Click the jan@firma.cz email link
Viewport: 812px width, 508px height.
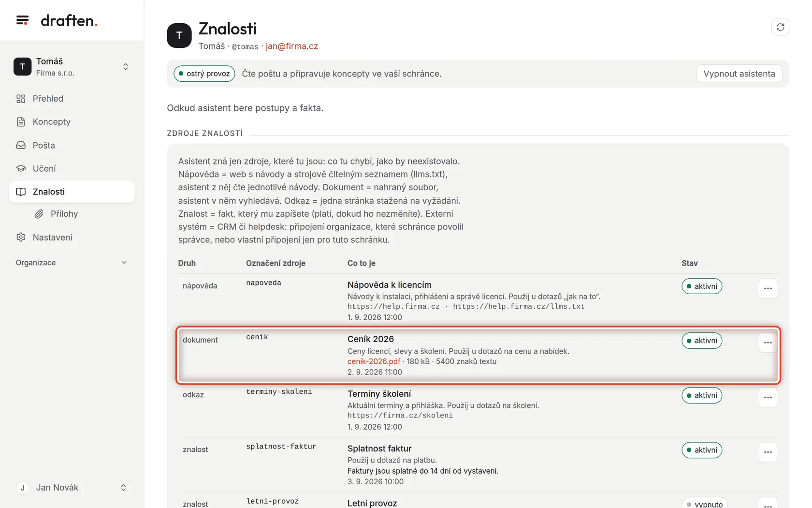point(291,46)
